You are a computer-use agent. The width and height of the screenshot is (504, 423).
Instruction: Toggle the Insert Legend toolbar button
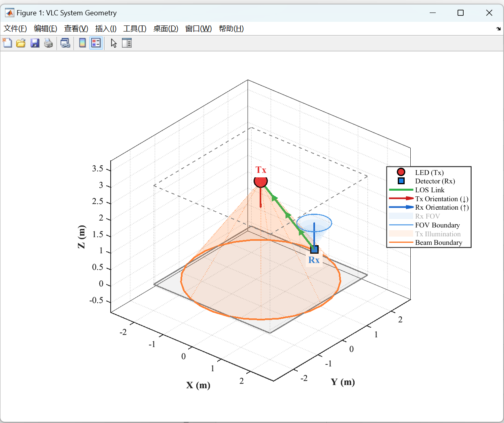[96, 43]
